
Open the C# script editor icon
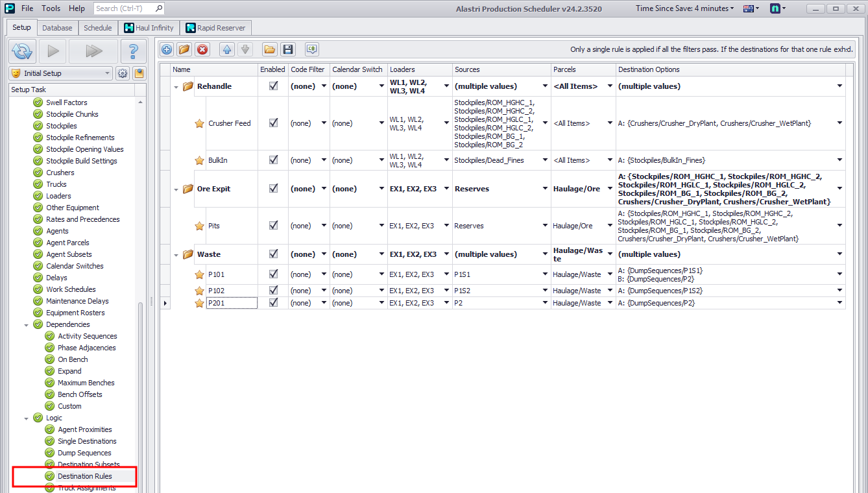[311, 49]
